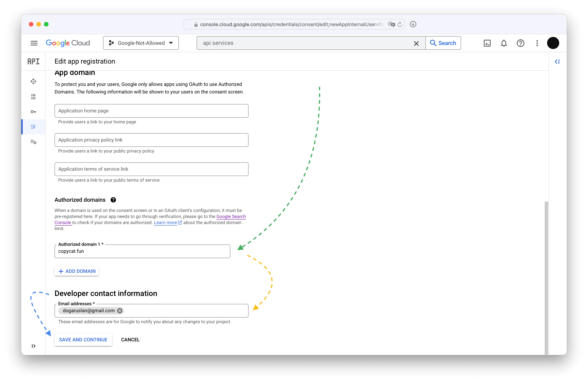This screenshot has width=588, height=383.
Task: Activate Cloud Shell terminal icon
Action: coord(487,43)
